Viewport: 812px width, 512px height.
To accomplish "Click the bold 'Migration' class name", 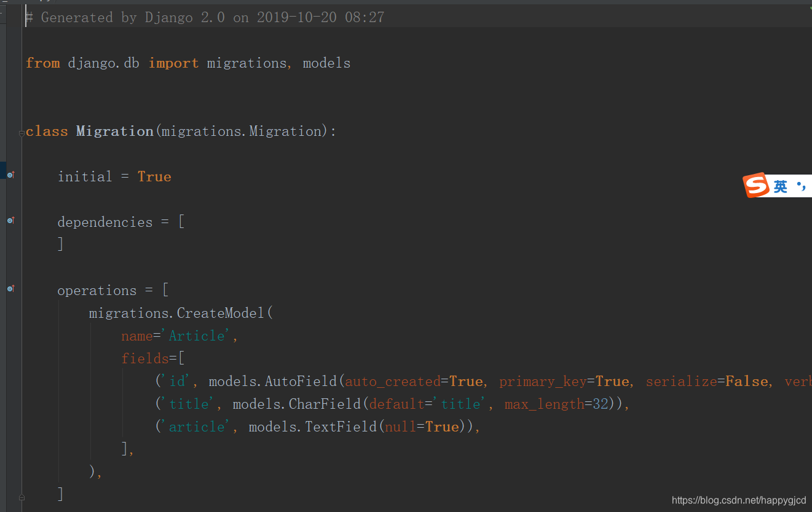I will point(115,132).
